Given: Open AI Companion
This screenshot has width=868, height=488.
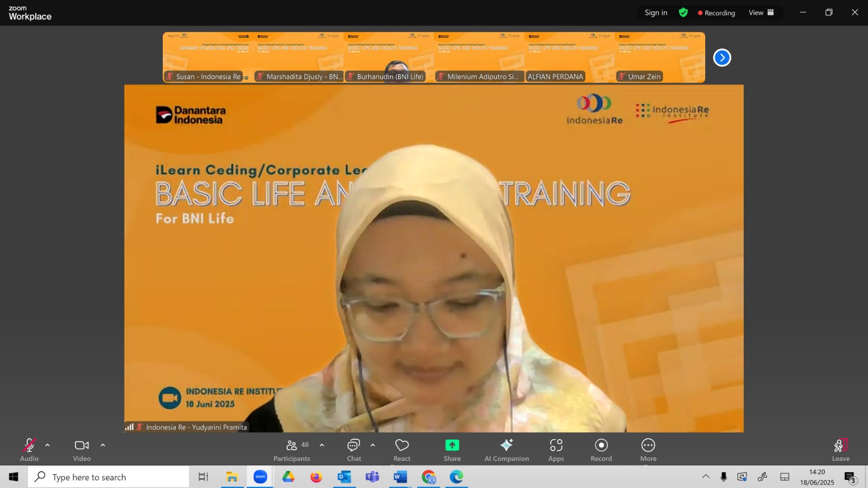Looking at the screenshot, I should click(507, 450).
